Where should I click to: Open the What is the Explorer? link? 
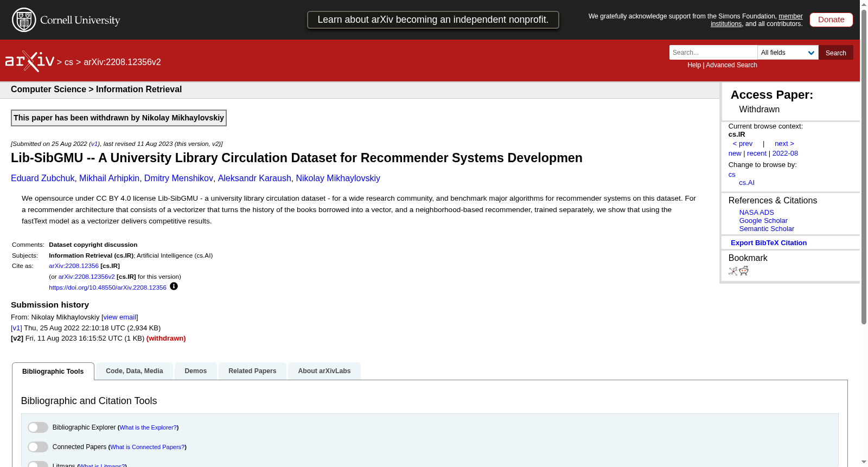pyautogui.click(x=148, y=427)
